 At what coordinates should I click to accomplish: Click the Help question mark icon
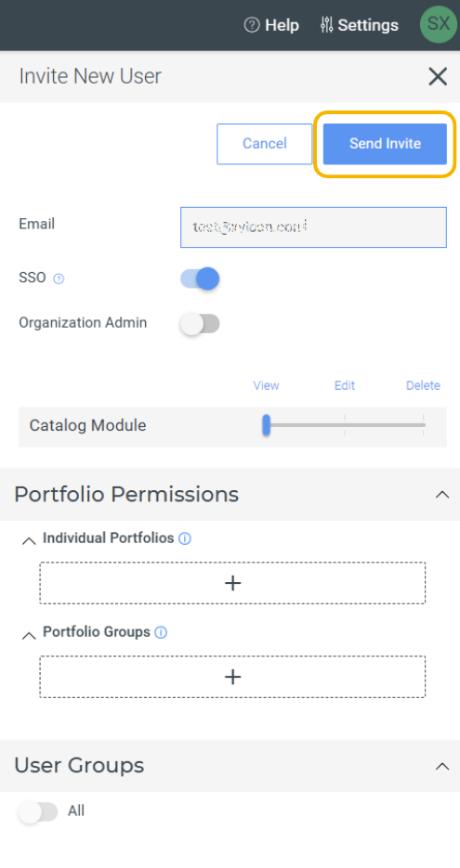click(252, 25)
